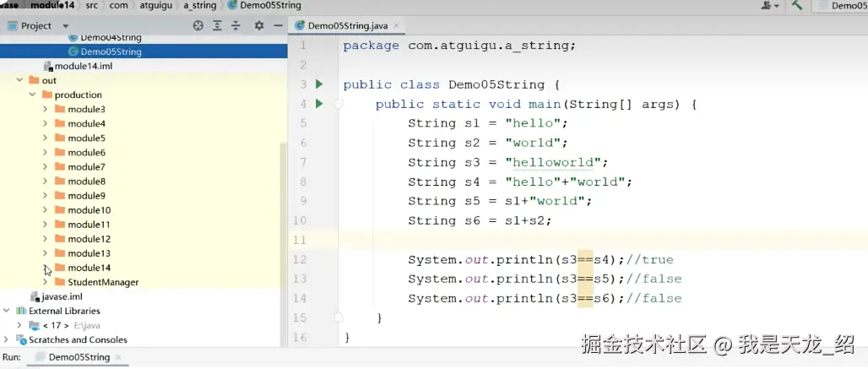
Task: Expand the module5 folder
Action: coord(46,138)
